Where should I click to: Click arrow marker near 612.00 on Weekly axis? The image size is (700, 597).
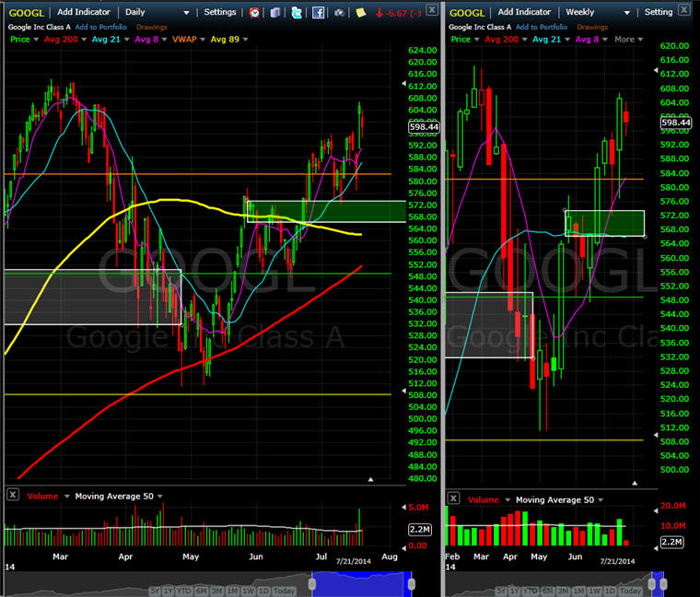pos(656,70)
